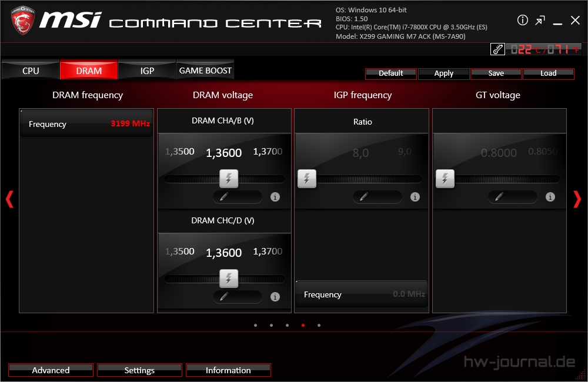Jump to the third page dot
Image resolution: width=588 pixels, height=382 pixels.
288,326
